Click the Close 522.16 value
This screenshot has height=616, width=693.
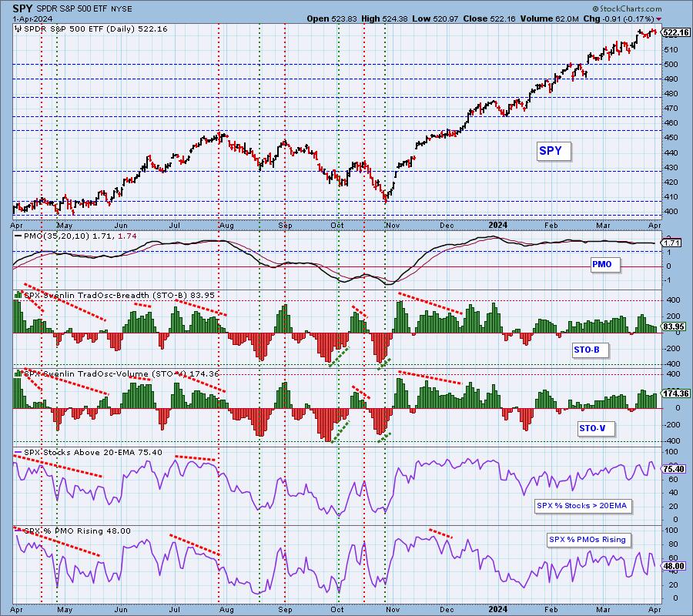[489, 18]
